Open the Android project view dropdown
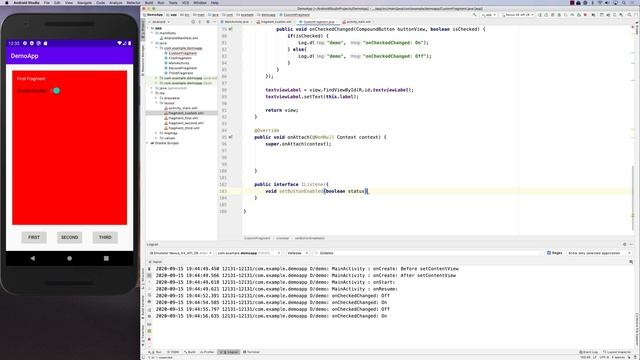The width and height of the screenshot is (640, 360). click(160, 22)
